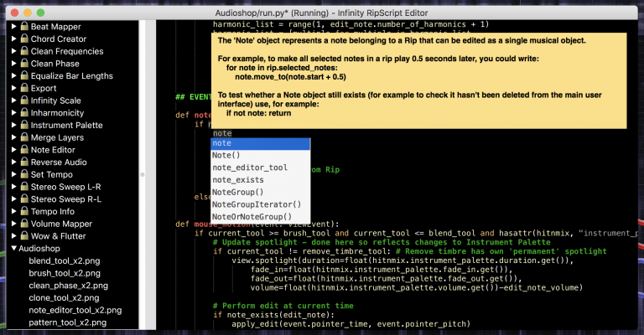Click the lock icon beside Instrument Palette

24,125
